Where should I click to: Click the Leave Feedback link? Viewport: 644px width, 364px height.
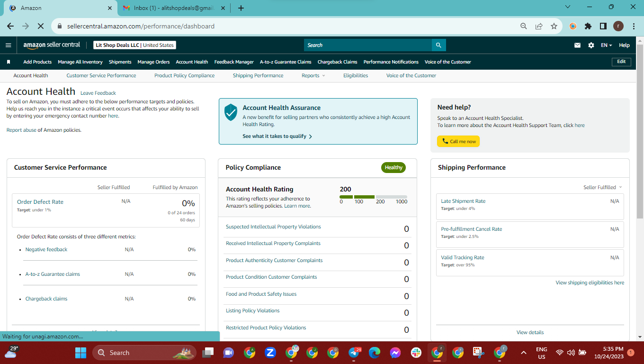coord(98,93)
